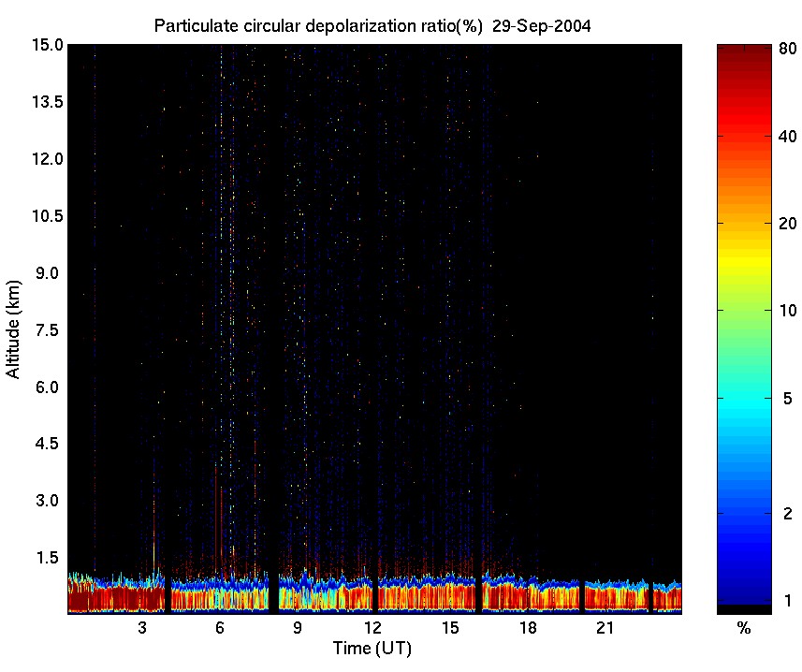Click time tick label 15
The height and width of the screenshot is (672, 802).
click(x=450, y=627)
